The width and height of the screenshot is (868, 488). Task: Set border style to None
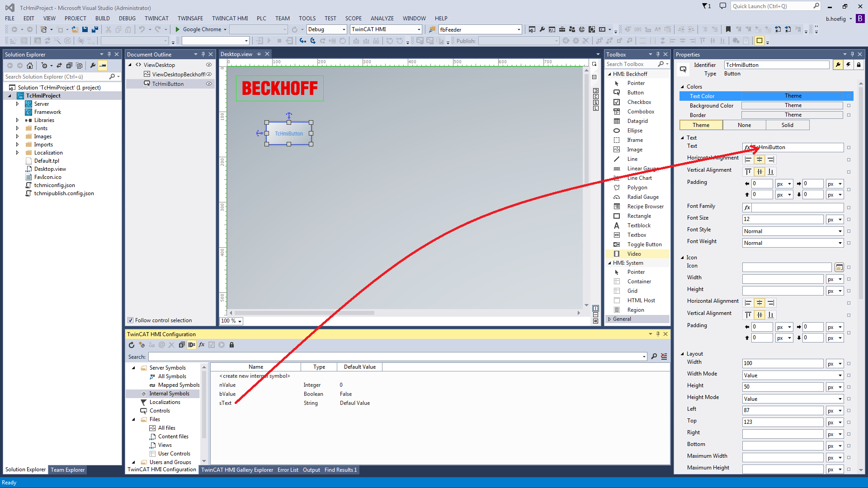(744, 125)
